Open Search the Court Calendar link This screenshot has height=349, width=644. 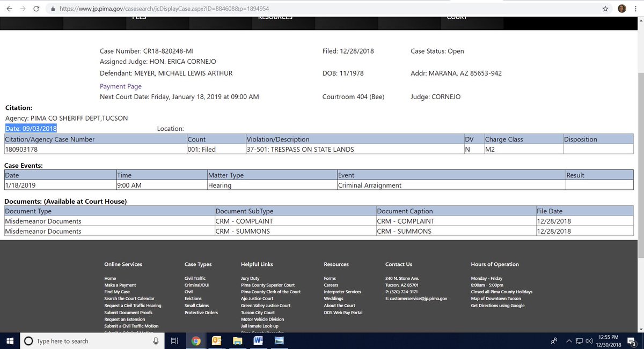[129, 299]
